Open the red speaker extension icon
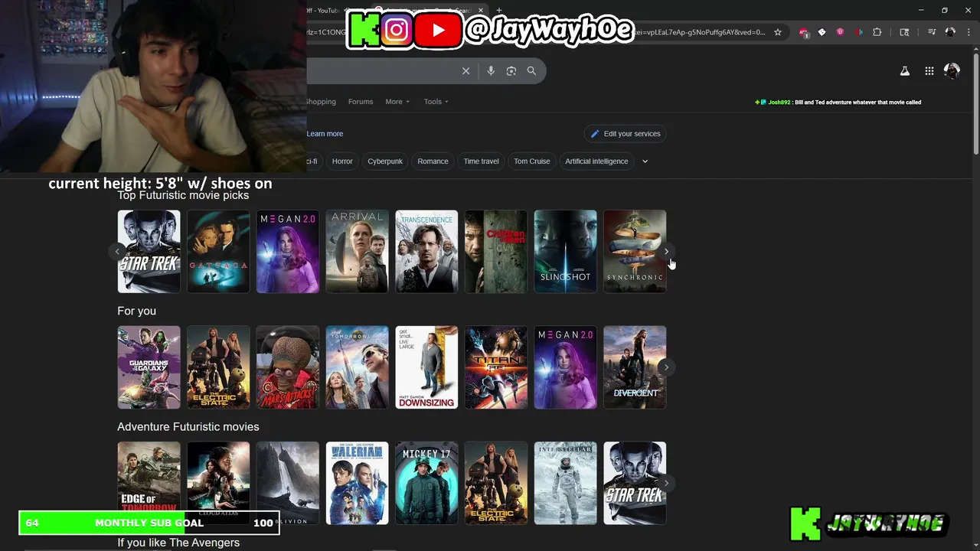This screenshot has width=980, height=551. pyautogui.click(x=858, y=32)
